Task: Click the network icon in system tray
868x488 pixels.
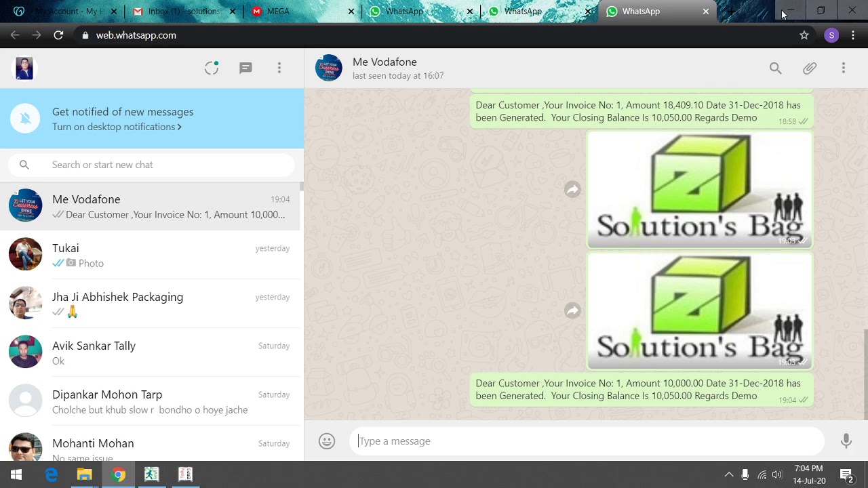Action: tap(762, 475)
